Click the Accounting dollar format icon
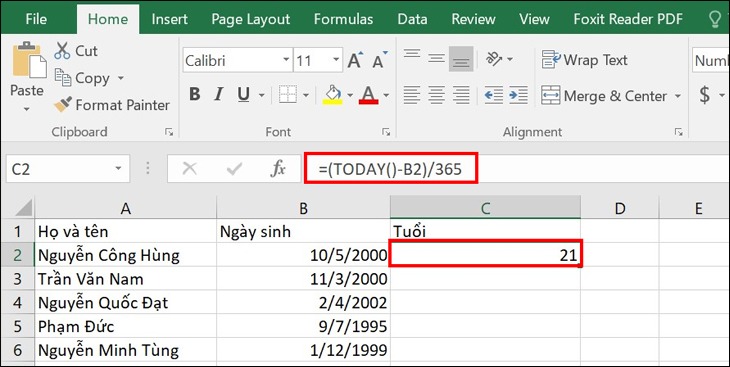The image size is (730, 367). [705, 95]
